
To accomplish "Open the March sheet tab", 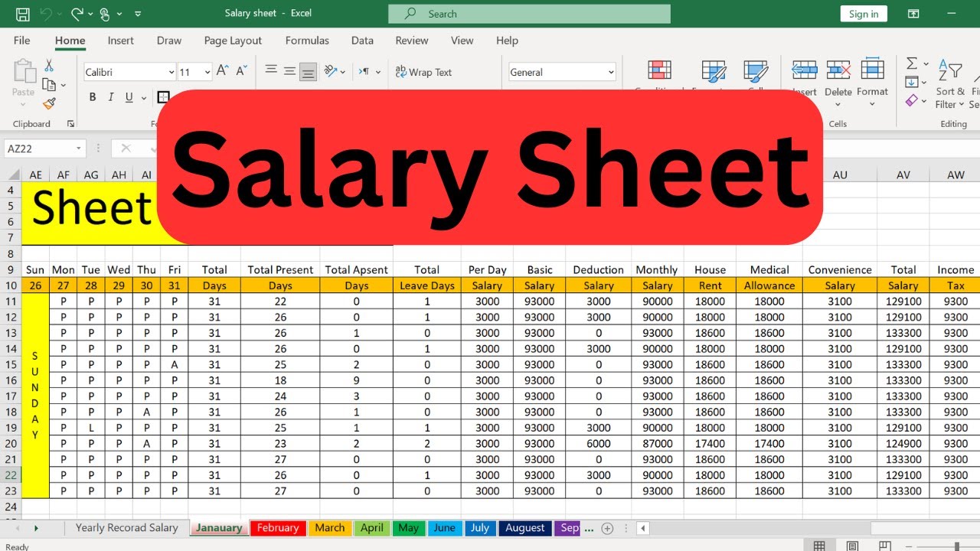I will pos(330,528).
